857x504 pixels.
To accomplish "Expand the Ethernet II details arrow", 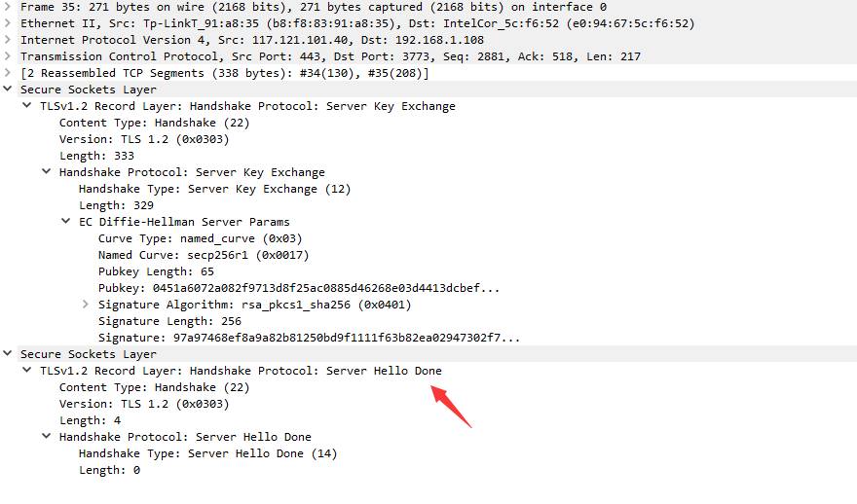I will (9, 23).
